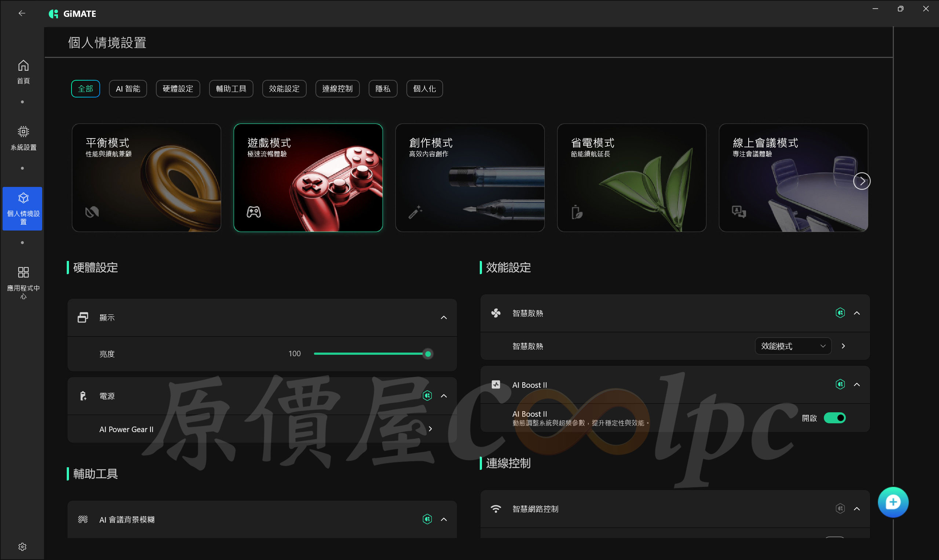
Task: Select the 遊戲模式 card
Action: coord(308,178)
